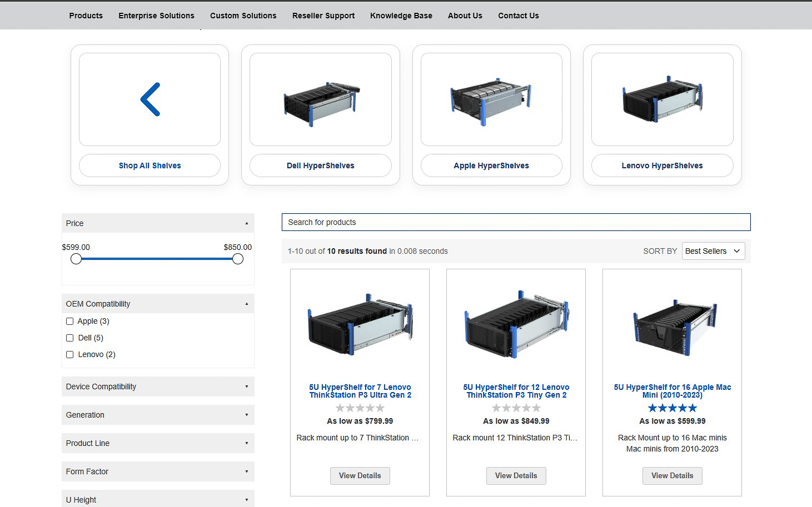Screen dimensions: 812x507
Task: Tick the Lenovo OEM filter
Action: 69,354
